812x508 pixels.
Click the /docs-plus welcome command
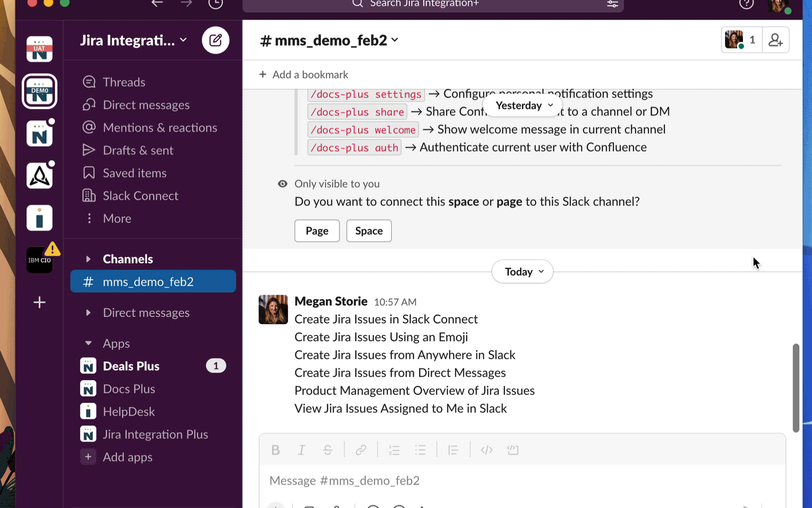click(x=363, y=130)
